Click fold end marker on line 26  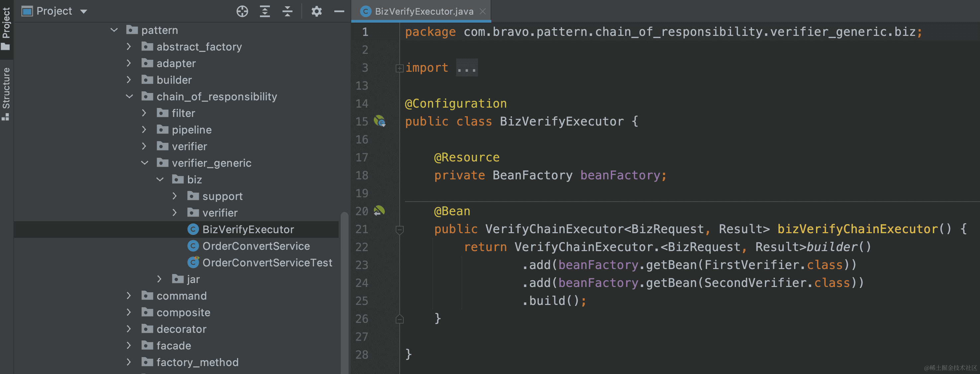399,319
